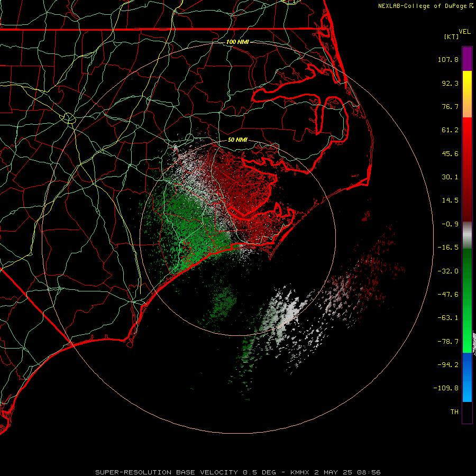
Task: Click the purple segment of the color bar
Action: tap(467, 59)
